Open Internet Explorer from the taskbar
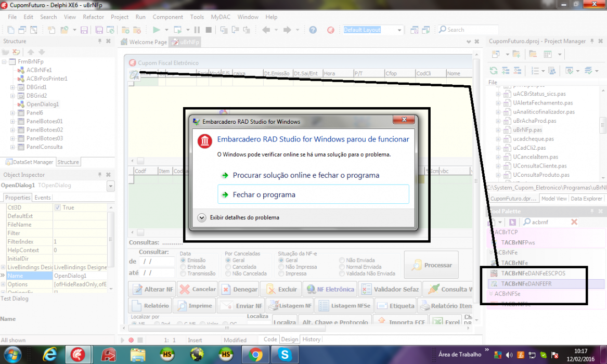The width and height of the screenshot is (607, 364). pos(49,354)
